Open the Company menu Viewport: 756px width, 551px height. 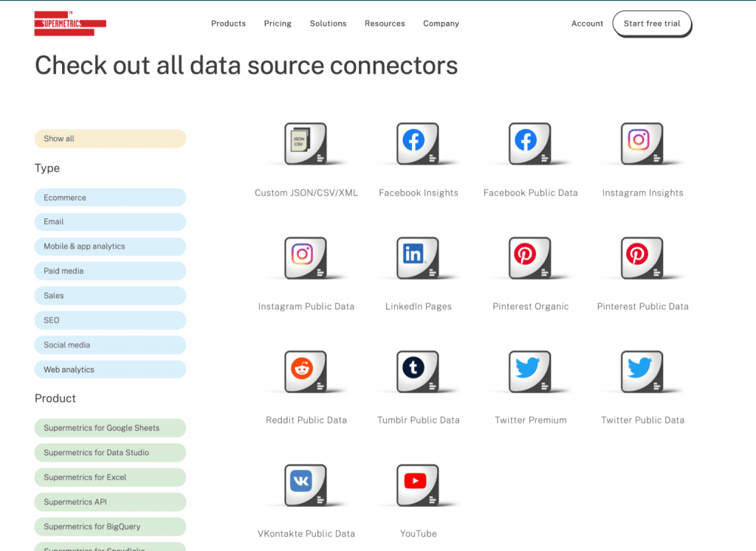pyautogui.click(x=441, y=24)
